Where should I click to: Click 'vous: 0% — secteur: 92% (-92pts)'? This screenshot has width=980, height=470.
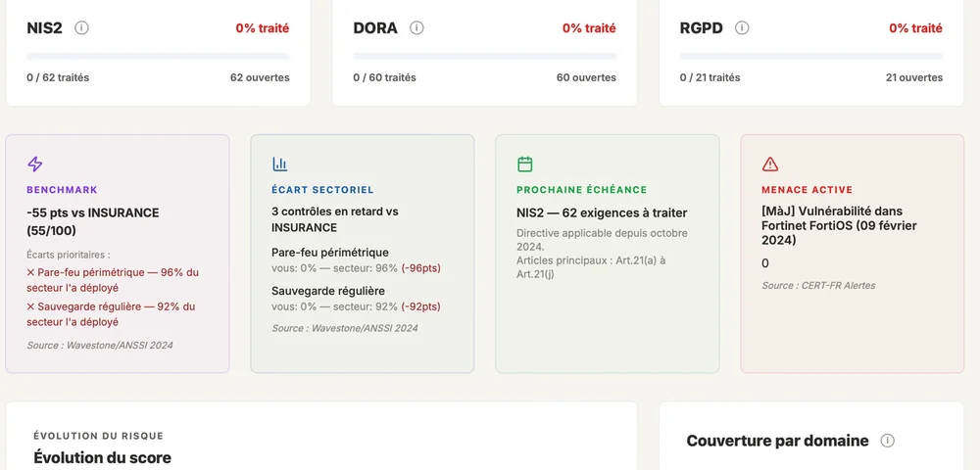pos(357,307)
